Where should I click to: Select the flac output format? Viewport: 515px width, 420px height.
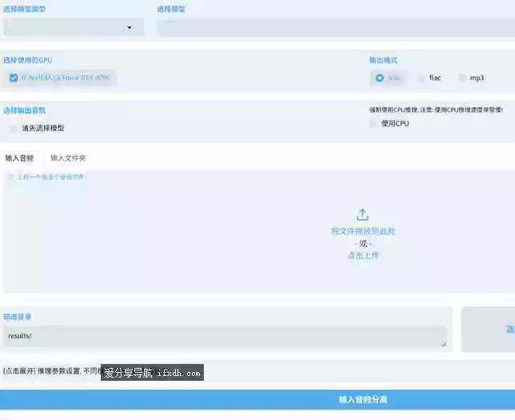[x=421, y=78]
